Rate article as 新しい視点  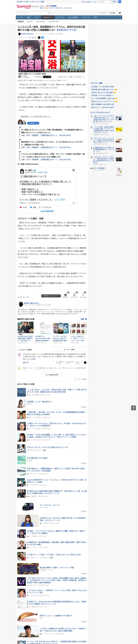coord(83,295)
